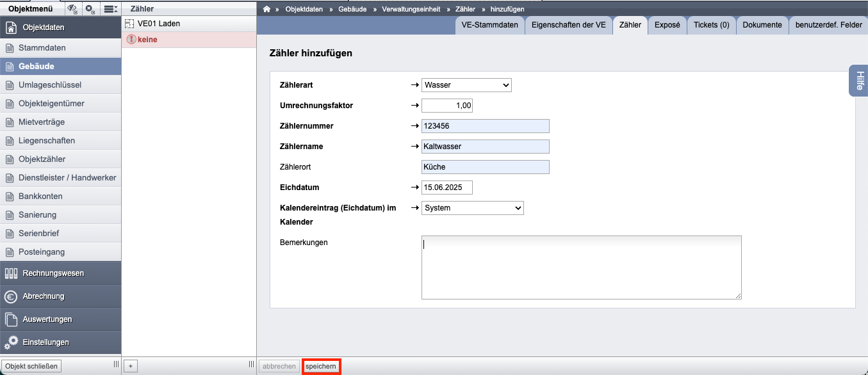The image size is (868, 375).
Task: Open Abrechnung section with euro icon
Action: pos(60,296)
